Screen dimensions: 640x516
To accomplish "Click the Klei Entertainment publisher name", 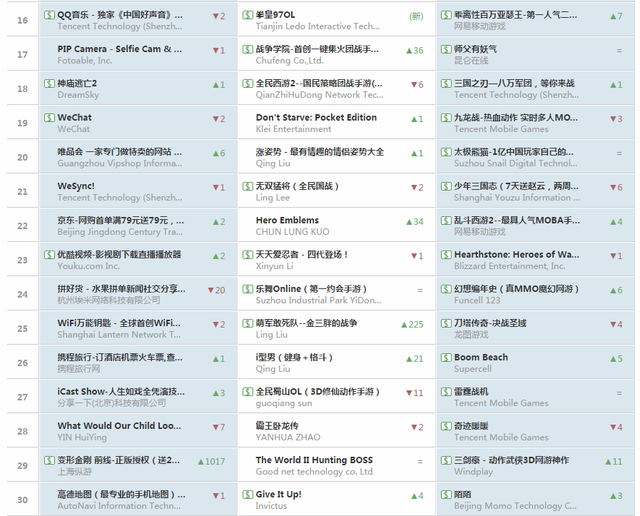I will pyautogui.click(x=293, y=130).
